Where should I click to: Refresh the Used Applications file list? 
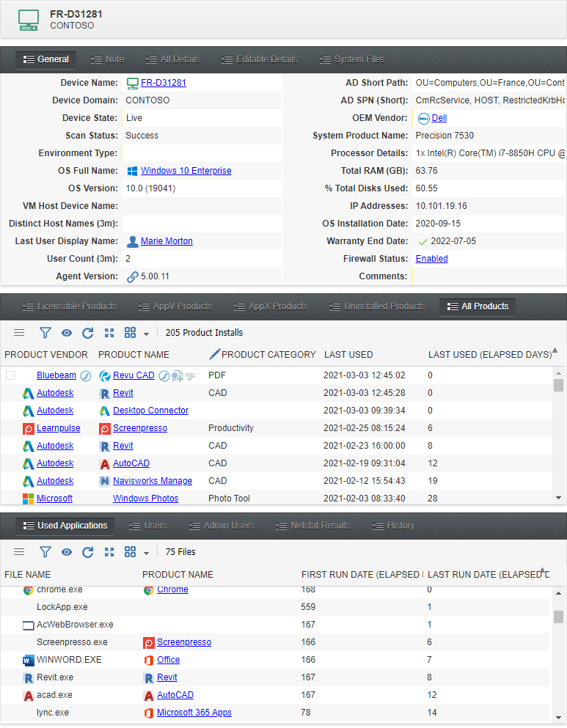pyautogui.click(x=88, y=552)
